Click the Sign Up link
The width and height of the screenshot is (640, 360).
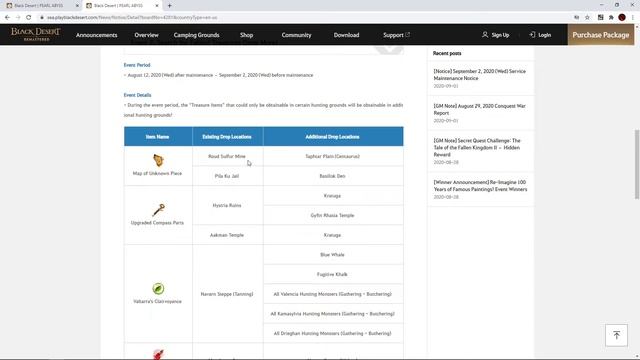(x=496, y=35)
